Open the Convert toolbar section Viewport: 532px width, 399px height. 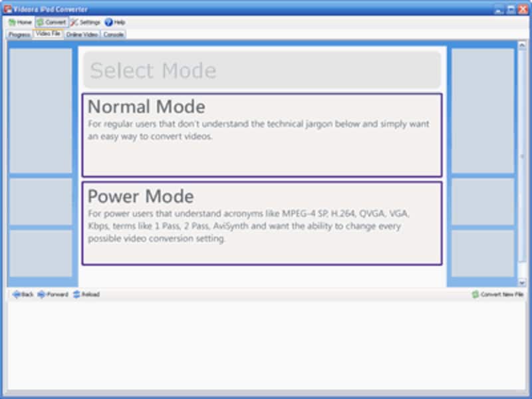tap(51, 22)
